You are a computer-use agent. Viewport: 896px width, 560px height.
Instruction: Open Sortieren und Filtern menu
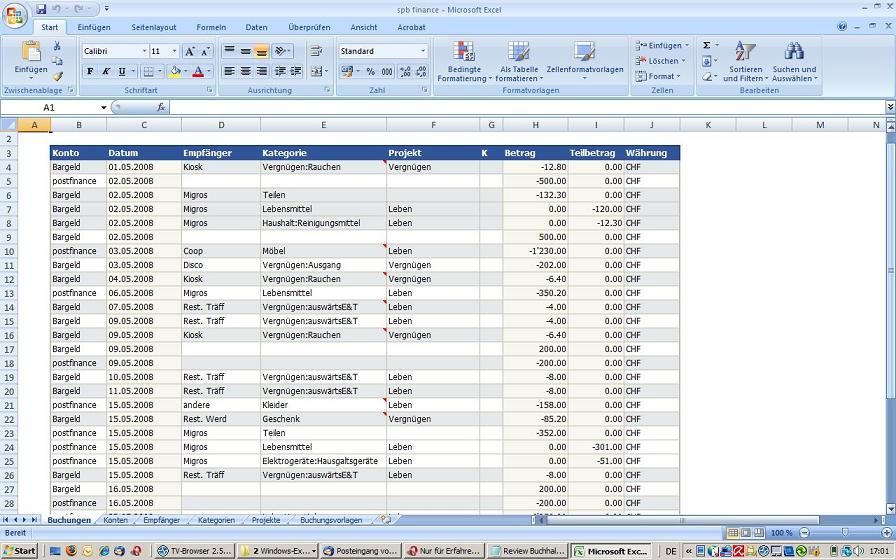746,62
